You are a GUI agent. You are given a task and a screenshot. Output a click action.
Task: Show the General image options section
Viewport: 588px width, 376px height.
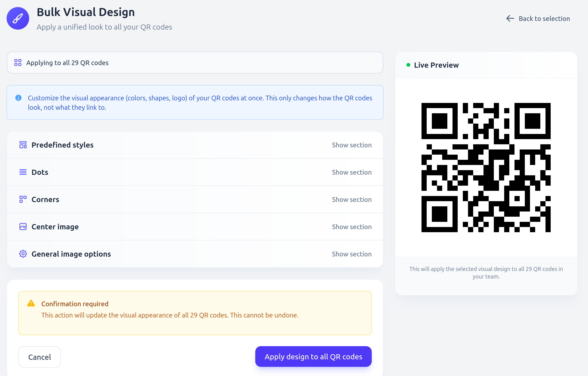click(352, 254)
